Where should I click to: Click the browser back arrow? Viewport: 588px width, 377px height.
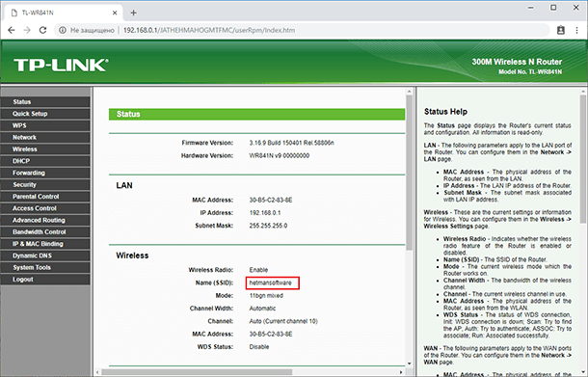coord(12,31)
